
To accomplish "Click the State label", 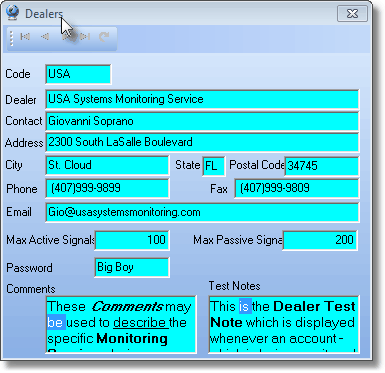I will coord(188,165).
